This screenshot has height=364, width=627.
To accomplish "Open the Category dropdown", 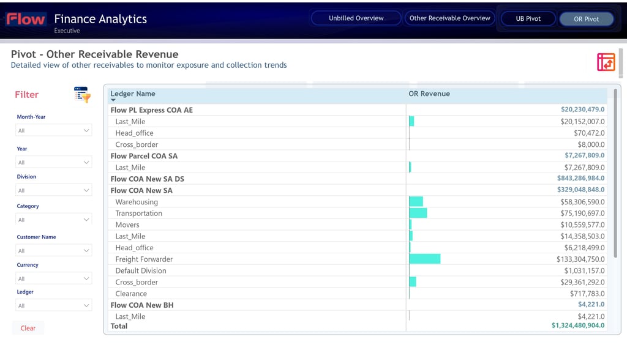I will coord(54,220).
